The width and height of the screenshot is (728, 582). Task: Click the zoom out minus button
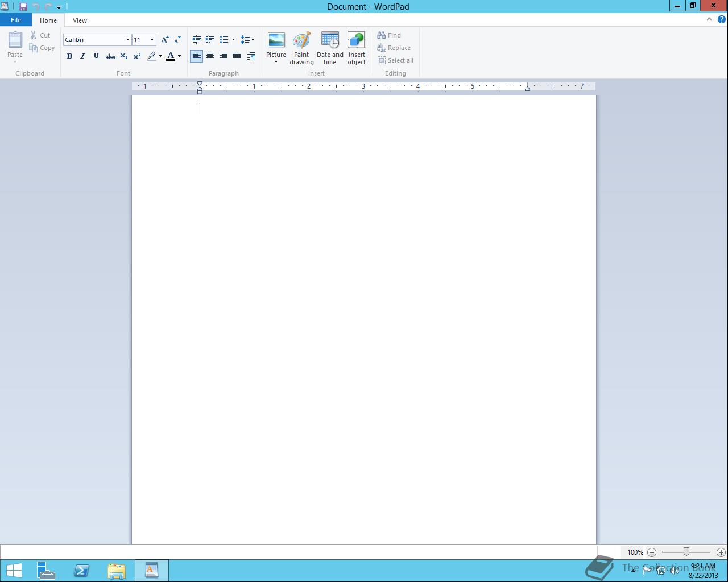pos(652,552)
